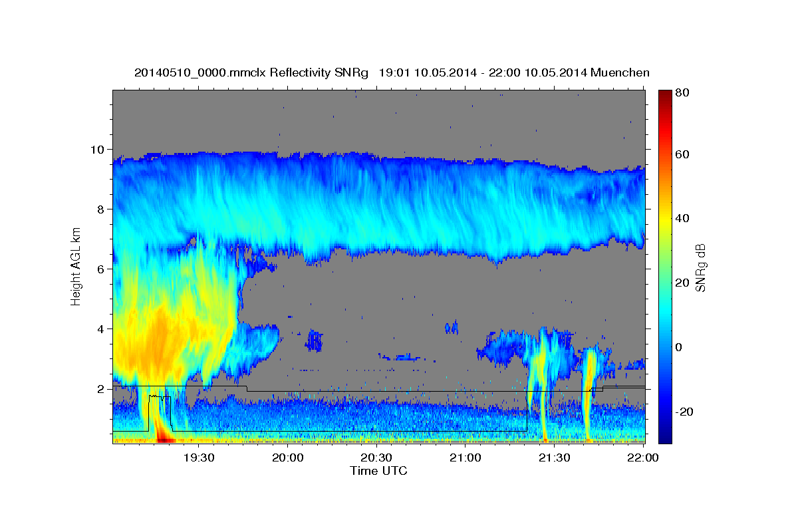Click the colorbar value 40

[x=682, y=218]
